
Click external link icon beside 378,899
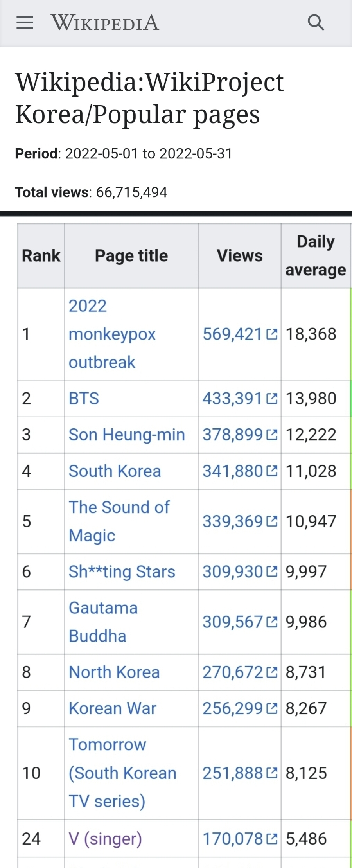point(272,435)
